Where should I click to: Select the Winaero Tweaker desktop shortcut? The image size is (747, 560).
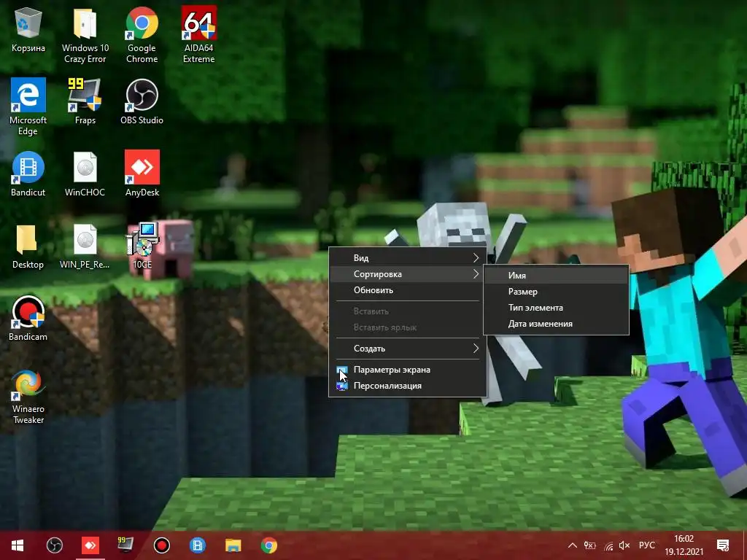click(x=28, y=396)
